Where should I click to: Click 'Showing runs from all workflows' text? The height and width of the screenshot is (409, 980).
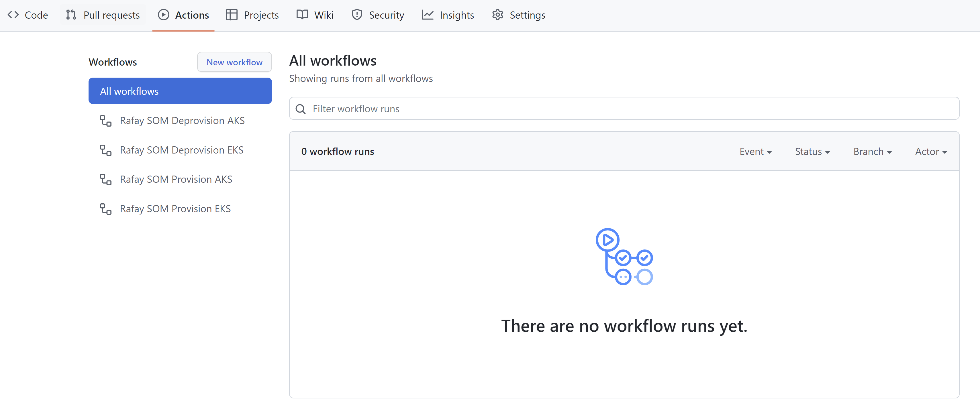click(x=361, y=78)
